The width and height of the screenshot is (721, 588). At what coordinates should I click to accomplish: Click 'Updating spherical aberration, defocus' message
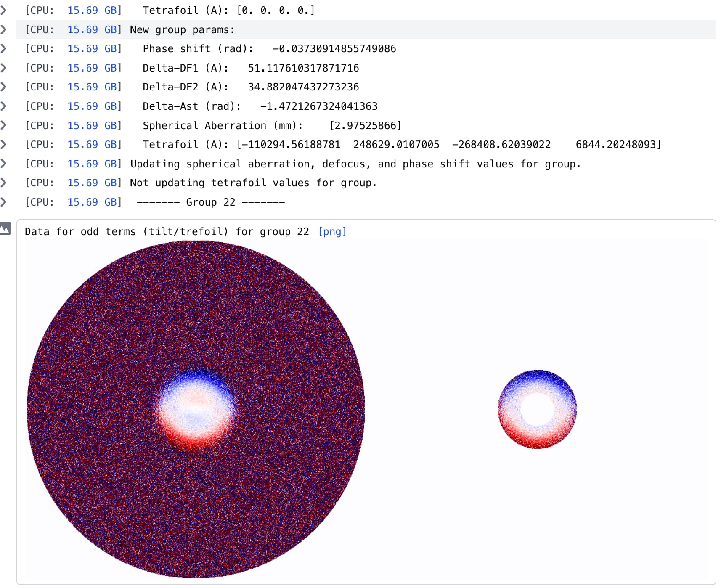(x=355, y=164)
